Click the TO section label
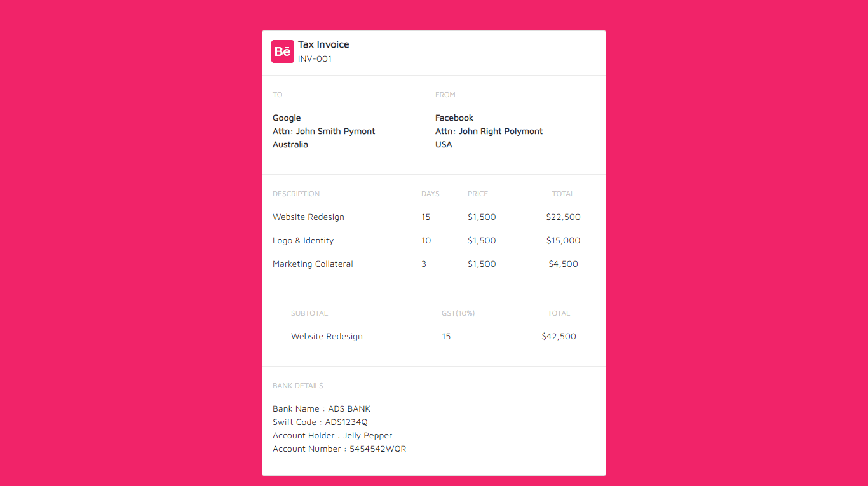 277,94
